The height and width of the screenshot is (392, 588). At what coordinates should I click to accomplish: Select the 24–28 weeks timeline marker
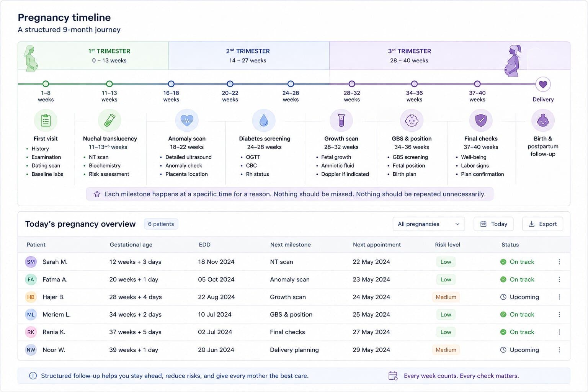[291, 84]
